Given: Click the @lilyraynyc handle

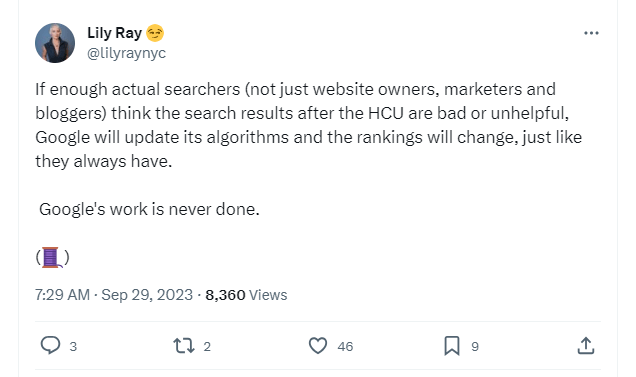Looking at the screenshot, I should (x=127, y=53).
